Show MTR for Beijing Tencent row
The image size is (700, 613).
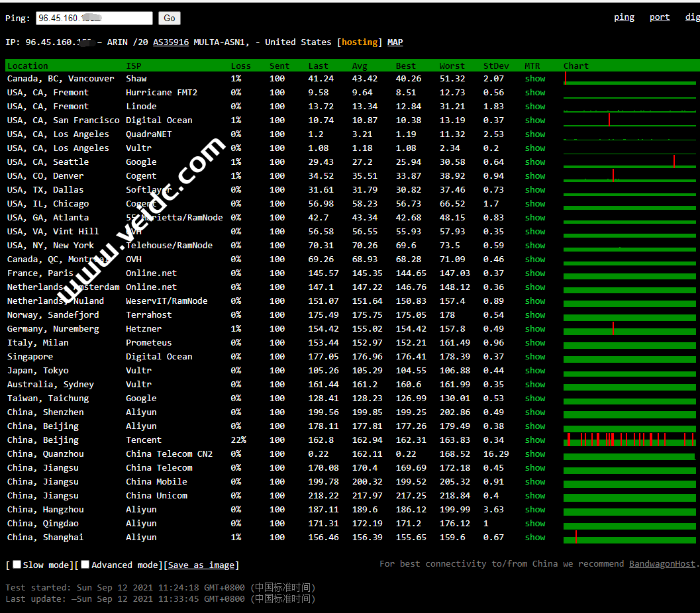tap(535, 440)
